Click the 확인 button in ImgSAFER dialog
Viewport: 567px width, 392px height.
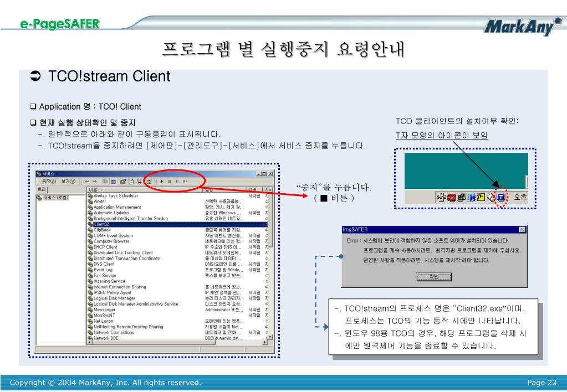click(x=434, y=277)
